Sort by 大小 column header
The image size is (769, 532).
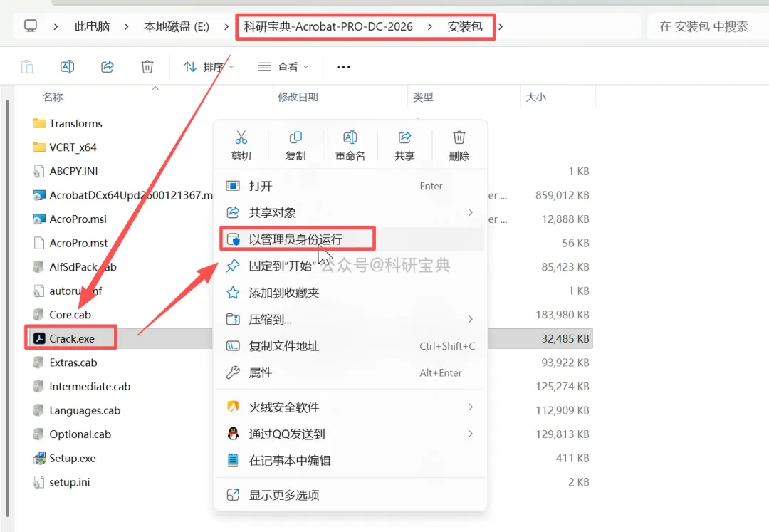(535, 97)
